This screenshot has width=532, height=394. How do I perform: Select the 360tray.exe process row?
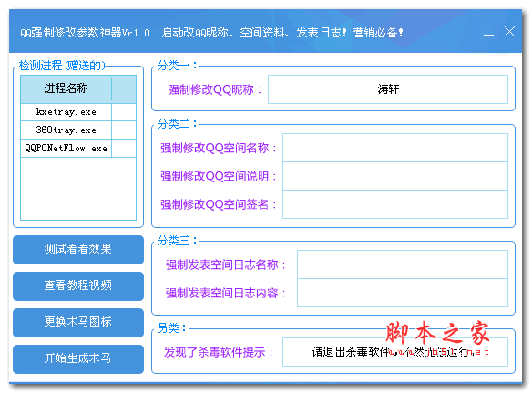(x=78, y=130)
